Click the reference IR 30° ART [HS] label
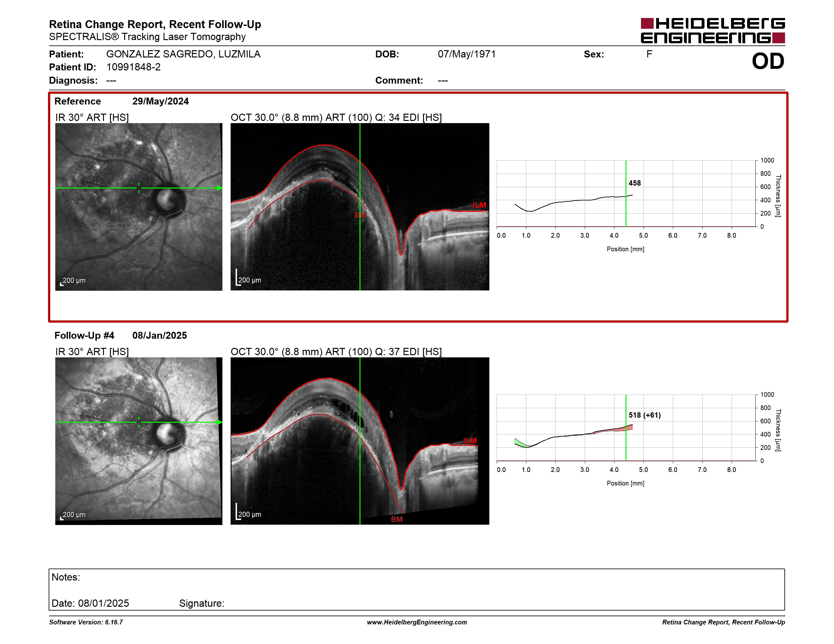The image size is (834, 644). (92, 117)
